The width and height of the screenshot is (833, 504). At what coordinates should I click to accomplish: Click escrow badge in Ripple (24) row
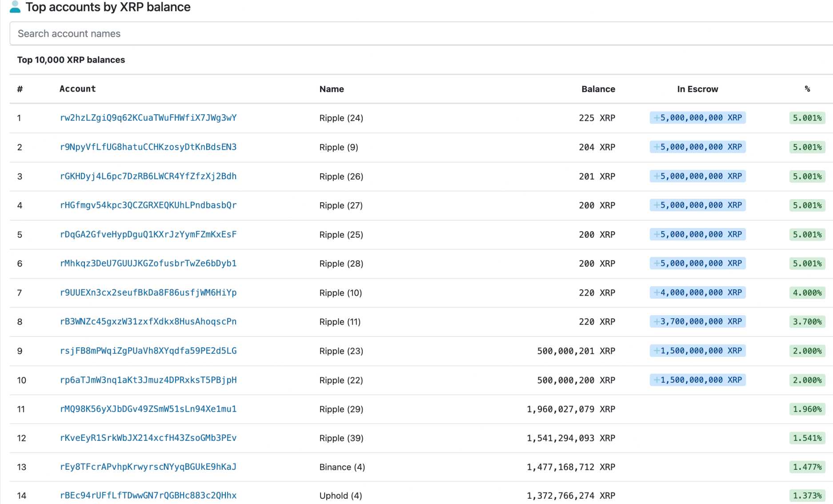[697, 118]
